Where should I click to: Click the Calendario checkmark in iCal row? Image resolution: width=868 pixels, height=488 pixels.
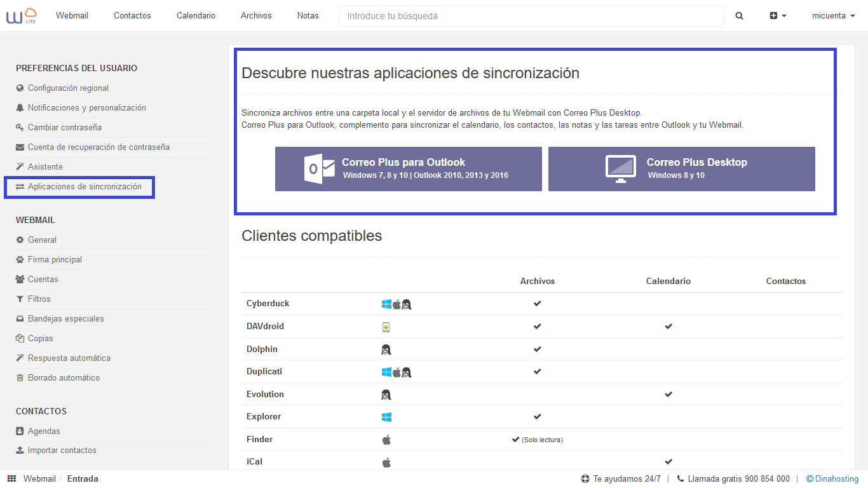668,462
